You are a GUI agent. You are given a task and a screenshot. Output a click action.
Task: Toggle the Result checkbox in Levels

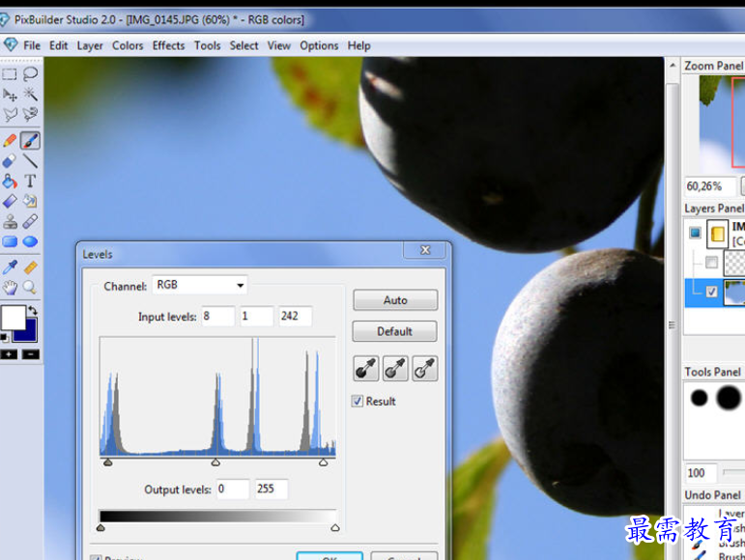[x=358, y=401]
